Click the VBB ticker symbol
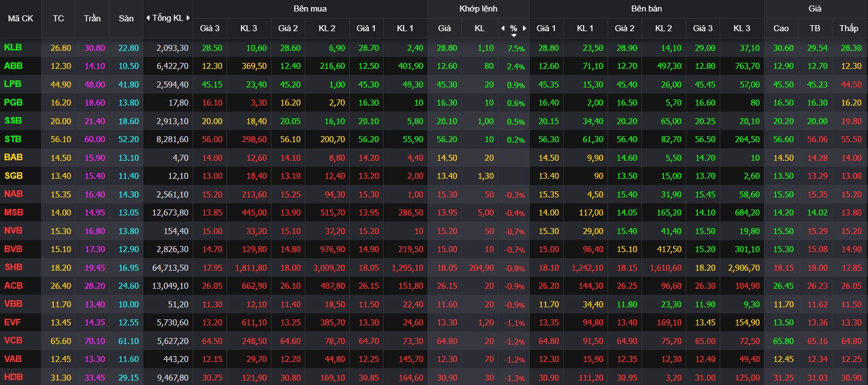 pyautogui.click(x=13, y=304)
